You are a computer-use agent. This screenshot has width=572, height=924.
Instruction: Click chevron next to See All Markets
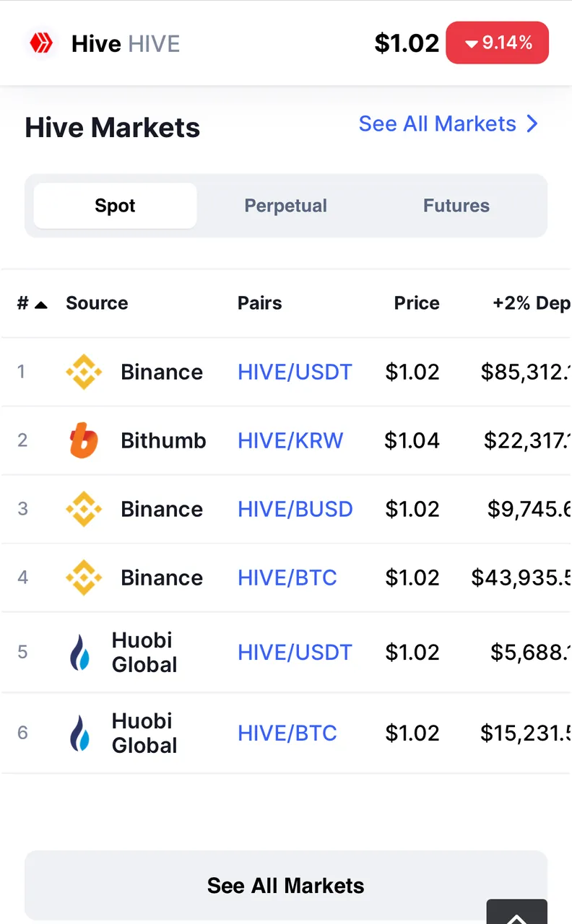pos(532,124)
